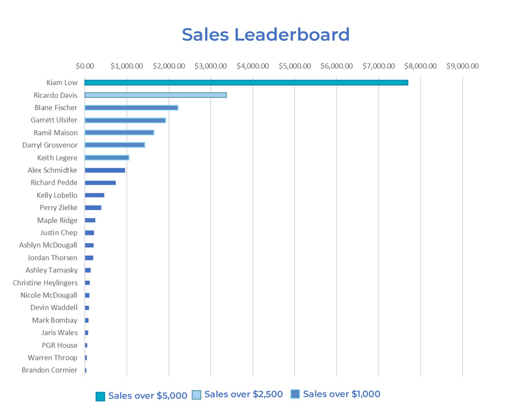Select the Sales over $1,000 legend text
This screenshot has width=532, height=418.
tap(342, 394)
